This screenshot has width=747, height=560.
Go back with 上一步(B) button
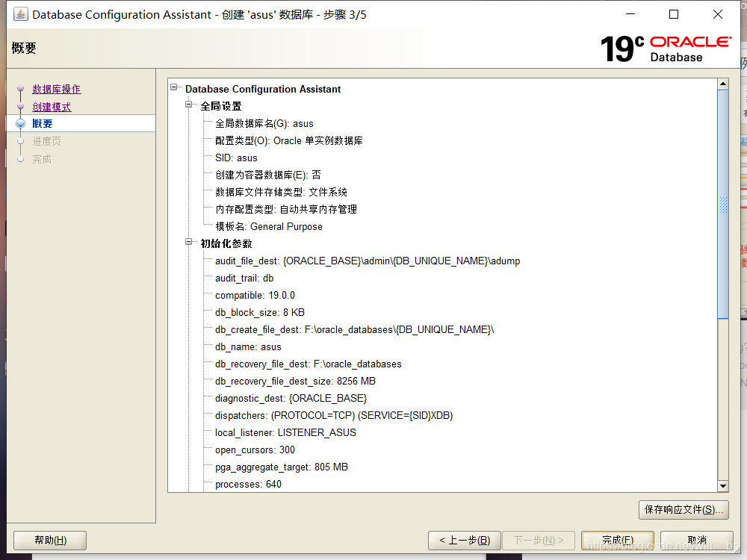(465, 541)
